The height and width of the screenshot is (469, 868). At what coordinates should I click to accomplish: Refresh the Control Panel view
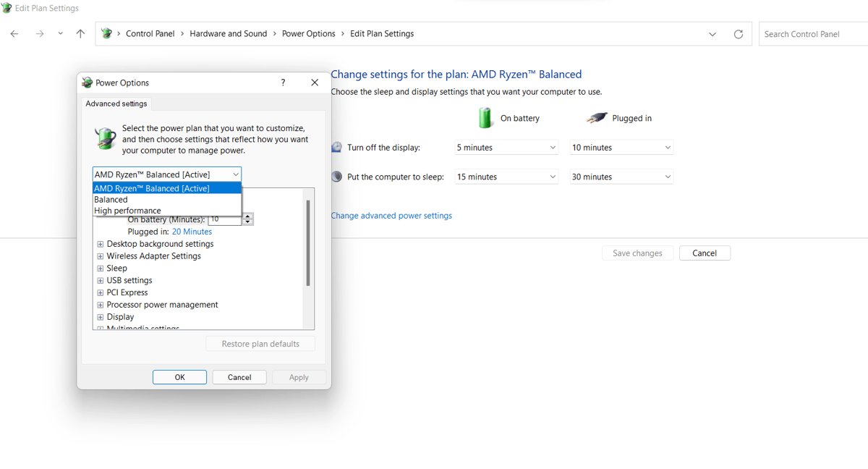point(739,34)
